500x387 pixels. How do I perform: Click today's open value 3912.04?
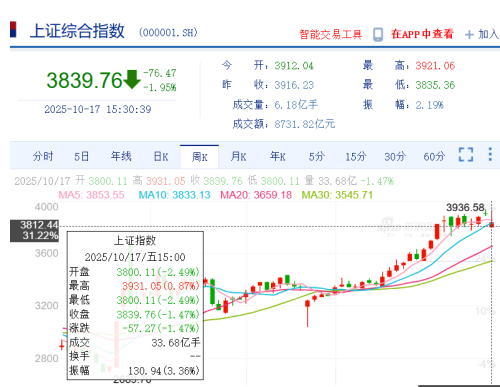(x=294, y=66)
